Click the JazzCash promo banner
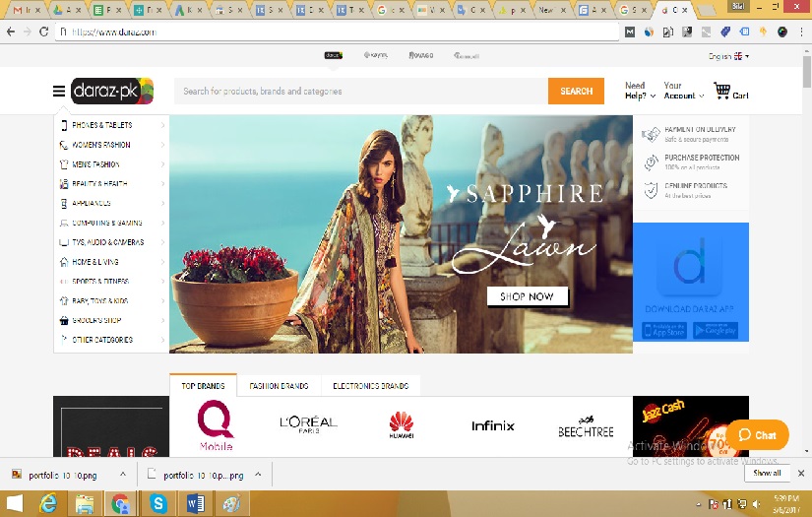This screenshot has width=812, height=517. click(x=691, y=425)
